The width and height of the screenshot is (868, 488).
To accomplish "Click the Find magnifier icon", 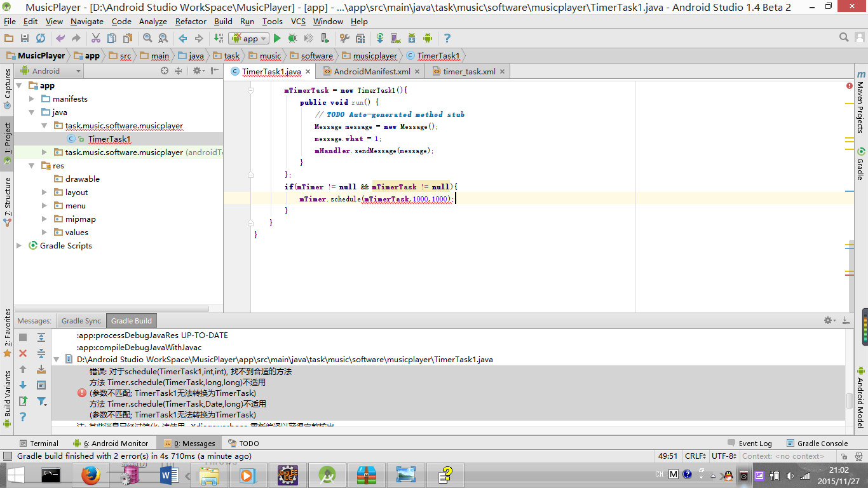I will tap(147, 38).
